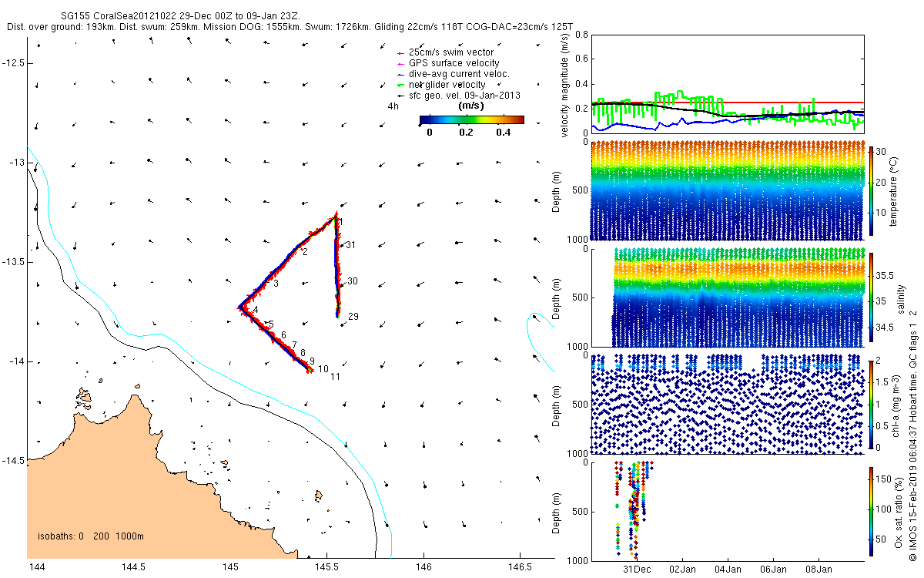Click waypoint label 8 on the glider track
Viewport: 924px width, 578px height.
(303, 352)
